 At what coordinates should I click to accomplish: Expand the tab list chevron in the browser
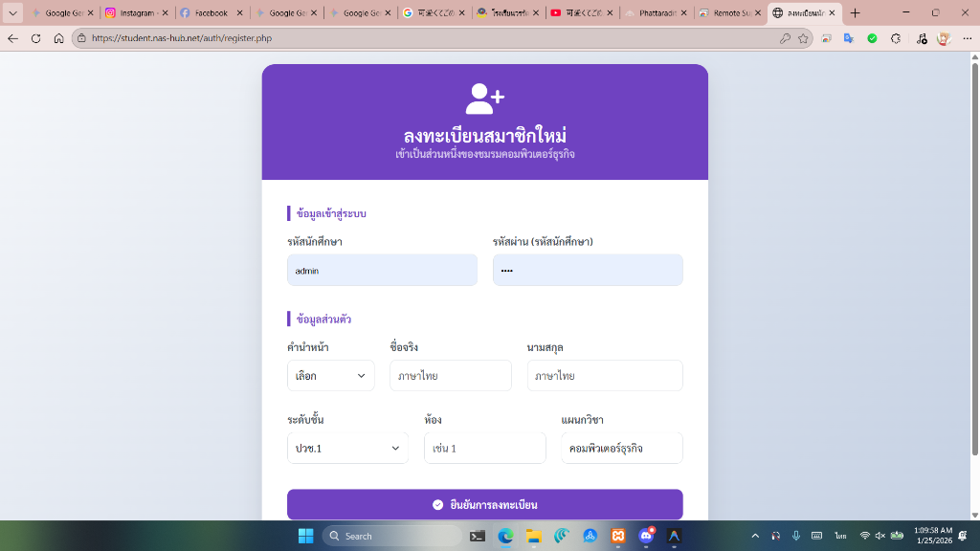(13, 13)
